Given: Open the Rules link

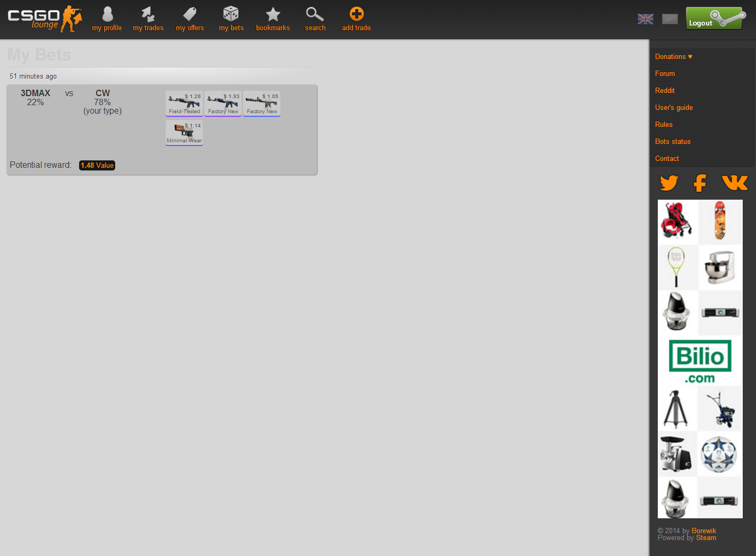Looking at the screenshot, I should (664, 124).
